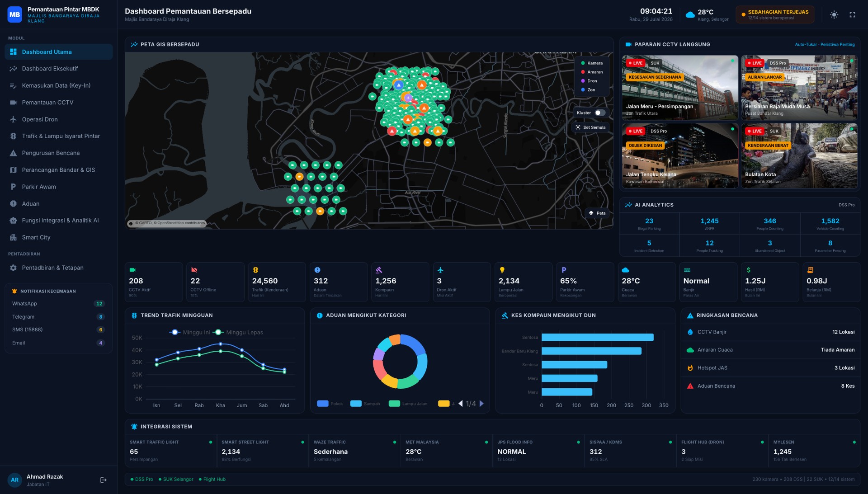The image size is (868, 494).
Task: Toggle Amaran layer in map legend
Action: (x=592, y=72)
